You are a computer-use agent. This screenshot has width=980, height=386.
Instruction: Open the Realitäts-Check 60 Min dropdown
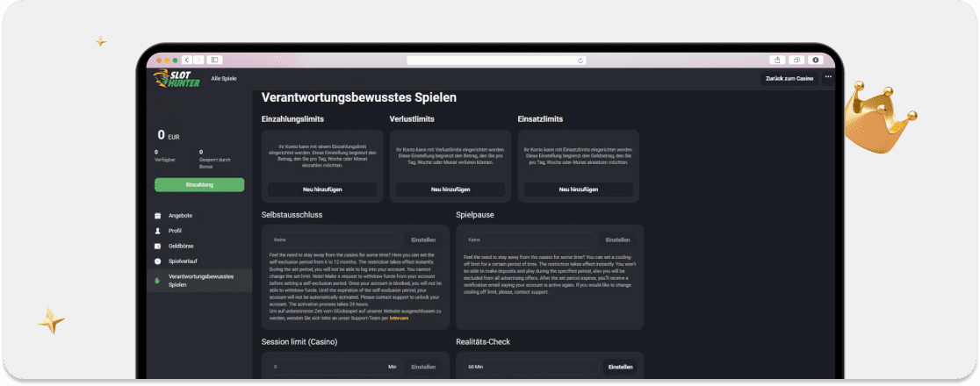(x=531, y=368)
